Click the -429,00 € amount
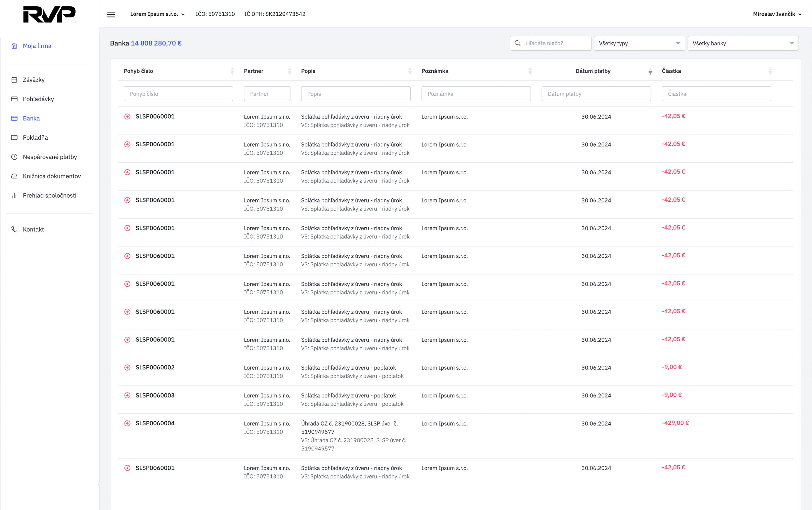 [x=675, y=423]
